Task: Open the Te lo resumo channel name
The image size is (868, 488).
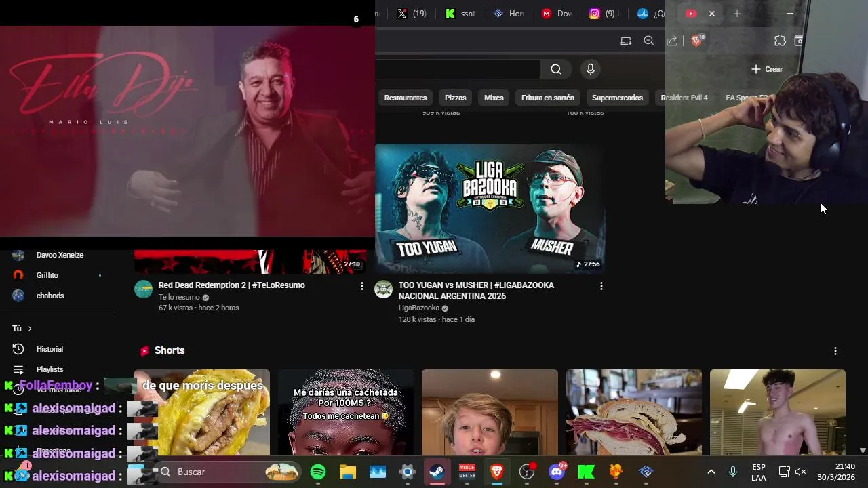Action: click(x=179, y=297)
